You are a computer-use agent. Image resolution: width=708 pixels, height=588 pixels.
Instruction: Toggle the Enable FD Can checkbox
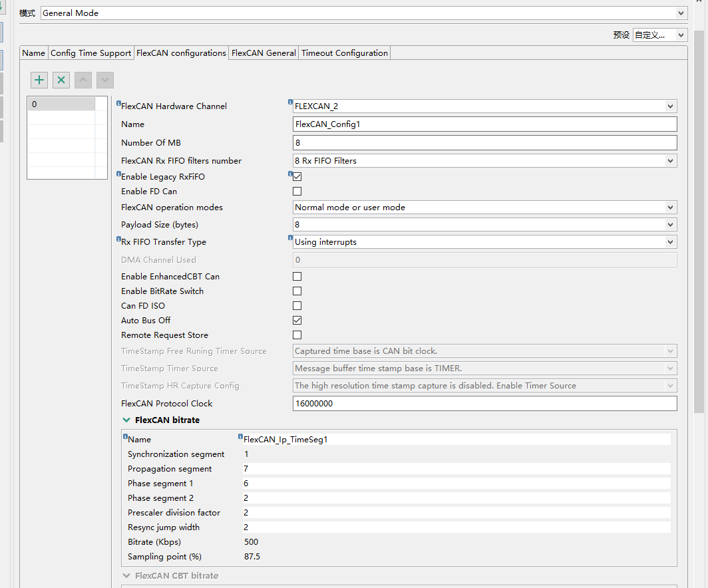coord(297,191)
